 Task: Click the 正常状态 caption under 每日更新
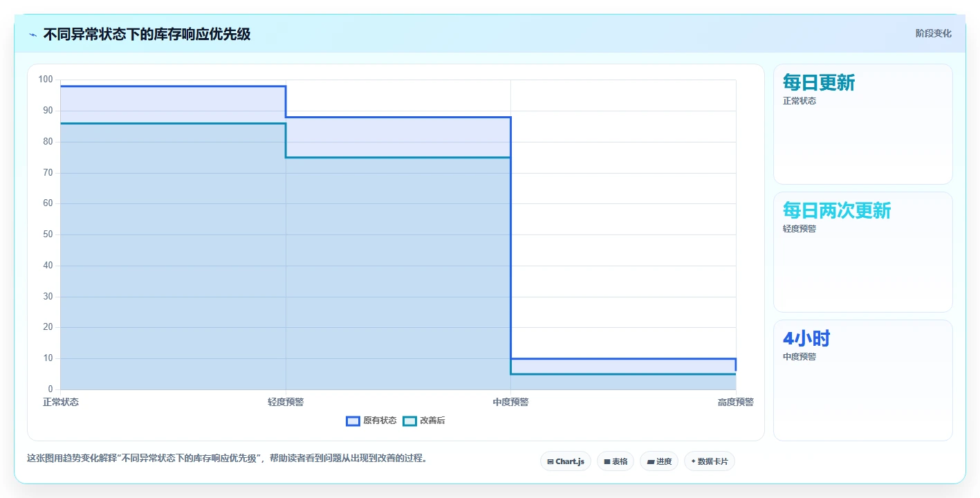(799, 101)
